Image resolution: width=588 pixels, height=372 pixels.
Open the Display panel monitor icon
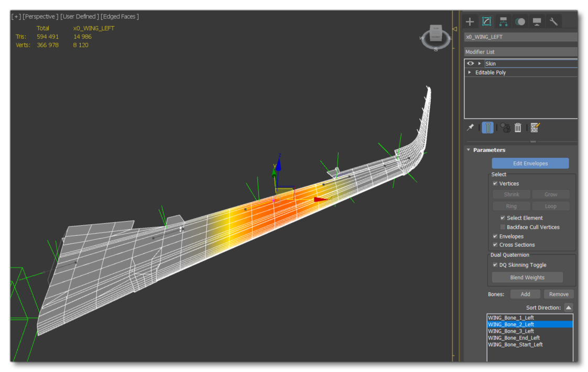[x=537, y=21]
